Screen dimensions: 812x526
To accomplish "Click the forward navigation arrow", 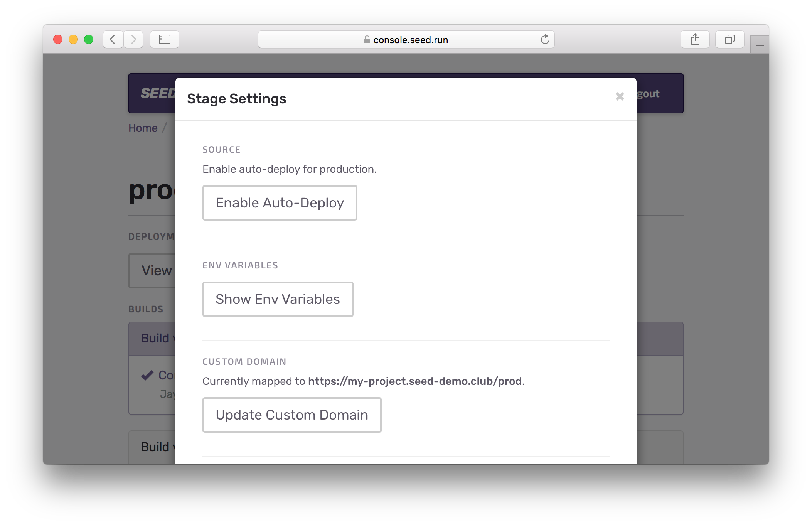I will [x=133, y=39].
